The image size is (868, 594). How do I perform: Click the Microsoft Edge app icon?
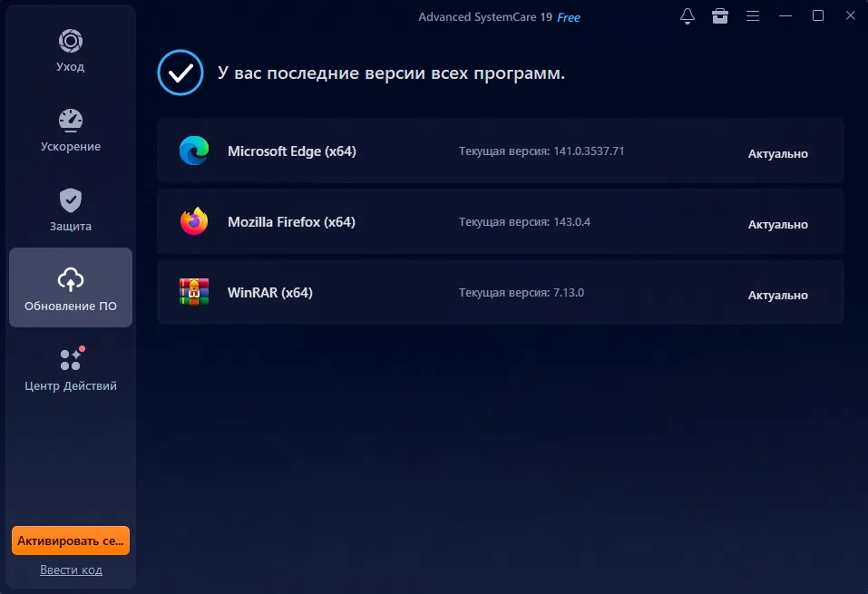pos(194,151)
